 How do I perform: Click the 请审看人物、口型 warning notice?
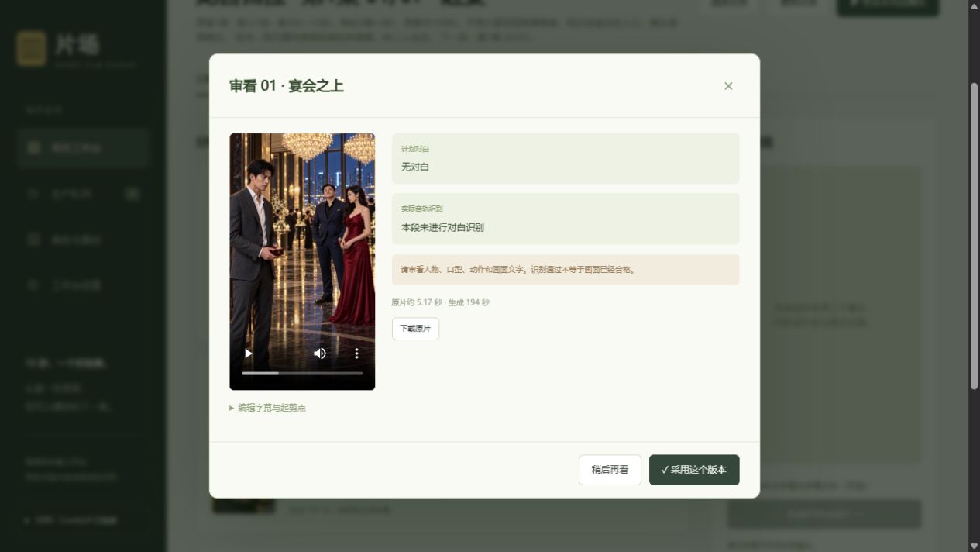coord(566,270)
